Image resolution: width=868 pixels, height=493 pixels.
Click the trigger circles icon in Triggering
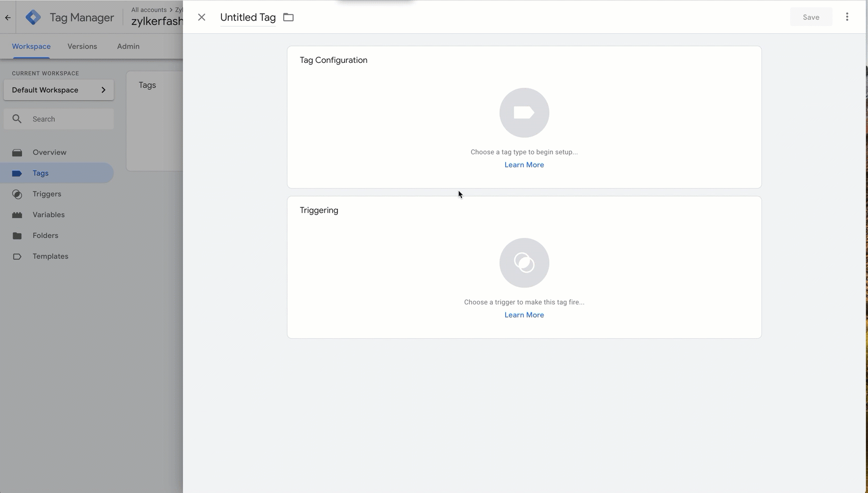524,263
